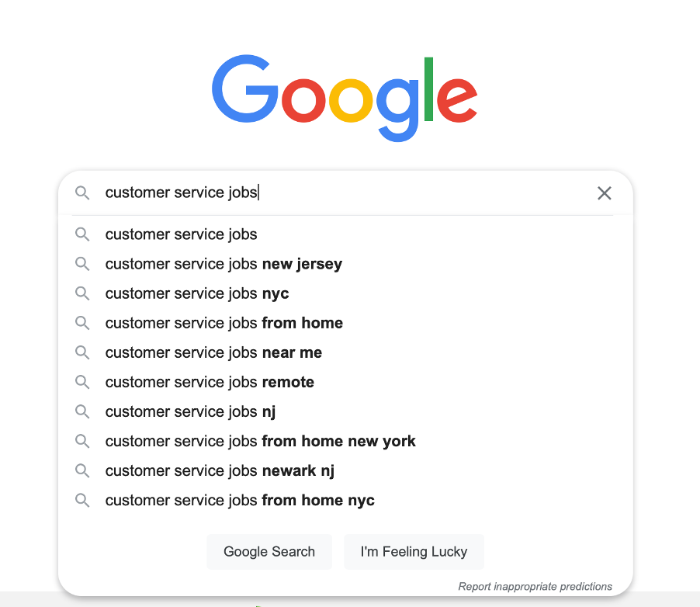Select 'customer service jobs nyc' suggestion
The width and height of the screenshot is (700, 607).
coord(197,293)
